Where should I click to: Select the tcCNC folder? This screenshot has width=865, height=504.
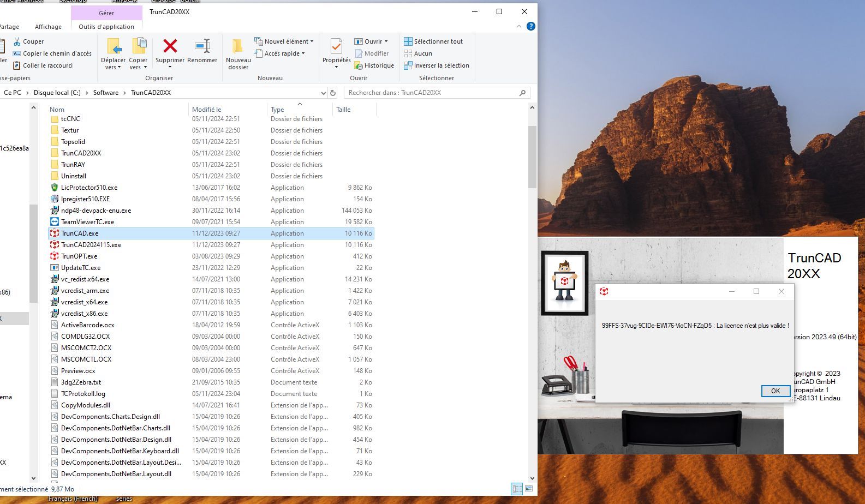pos(70,119)
